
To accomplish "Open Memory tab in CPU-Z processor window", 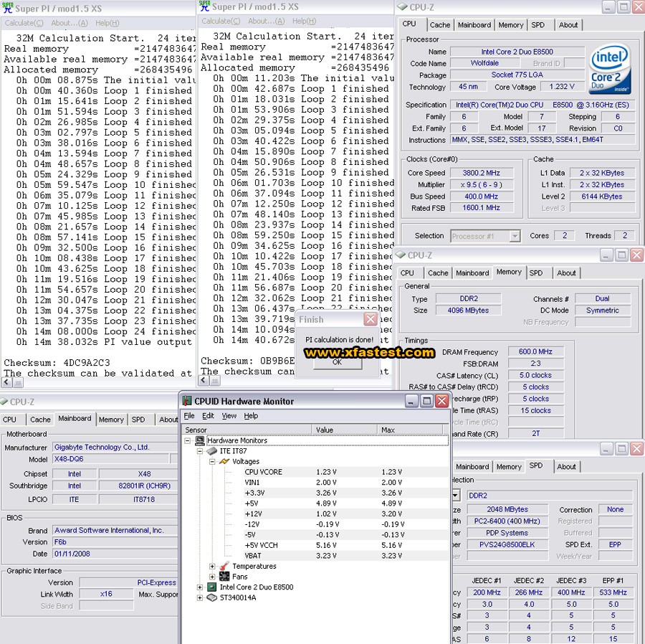I will coord(510,25).
